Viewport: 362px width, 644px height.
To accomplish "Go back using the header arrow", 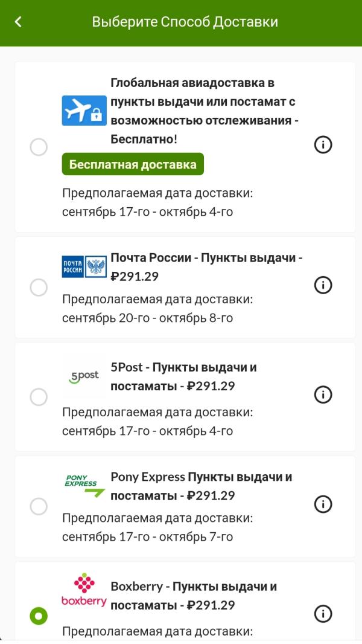I will click(x=18, y=22).
